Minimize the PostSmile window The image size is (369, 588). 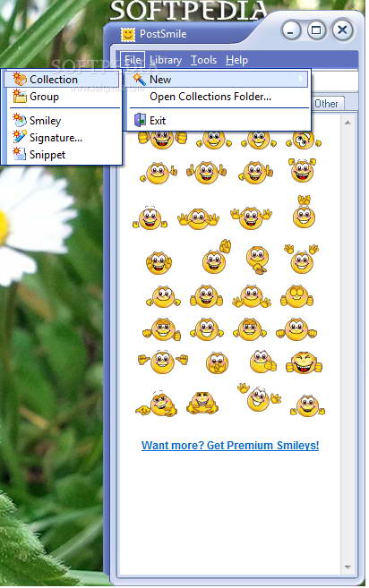coord(291,30)
